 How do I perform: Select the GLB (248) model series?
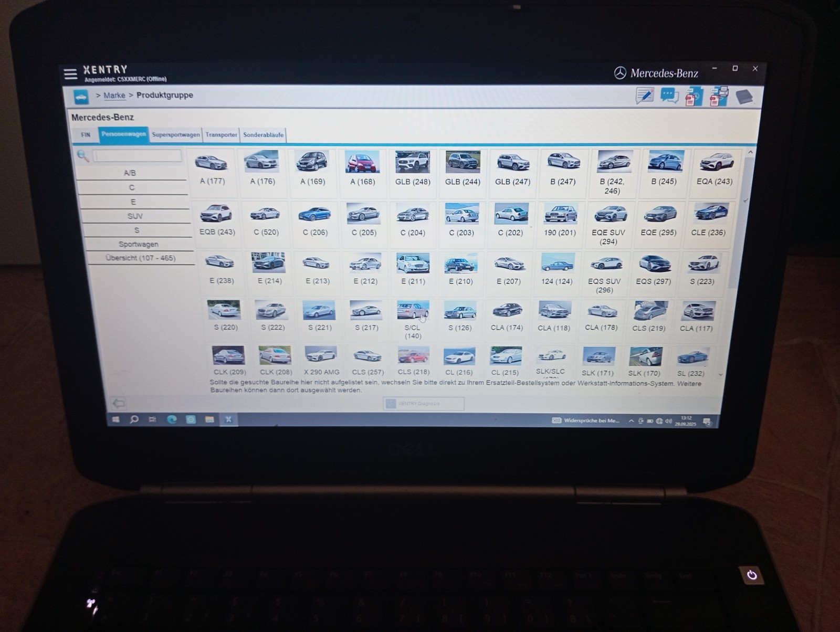(413, 169)
